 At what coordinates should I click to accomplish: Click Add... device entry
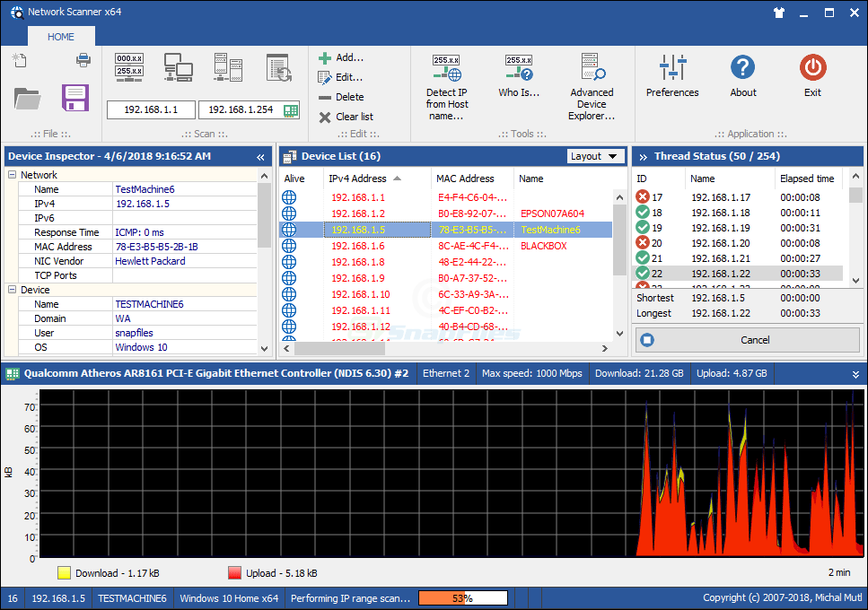tap(341, 57)
